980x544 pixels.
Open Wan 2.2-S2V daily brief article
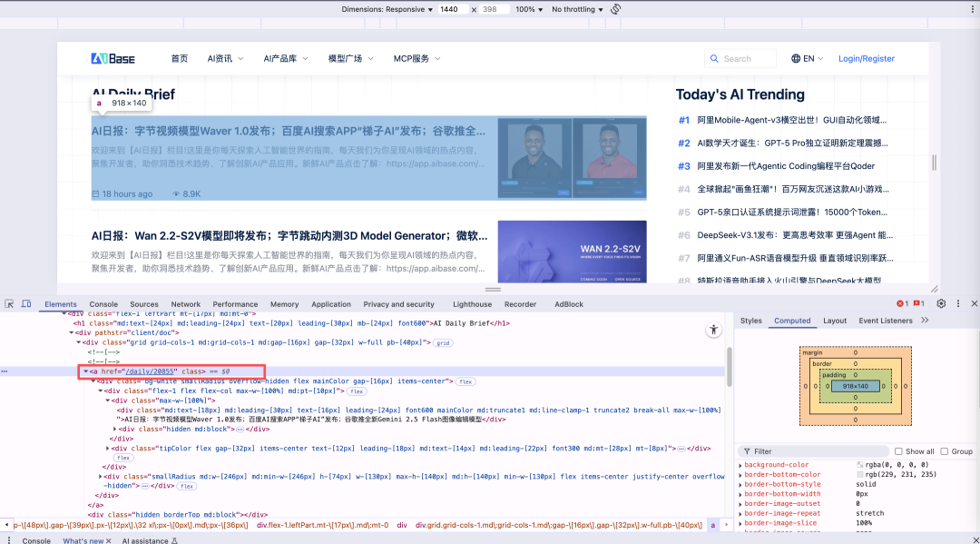[289, 236]
